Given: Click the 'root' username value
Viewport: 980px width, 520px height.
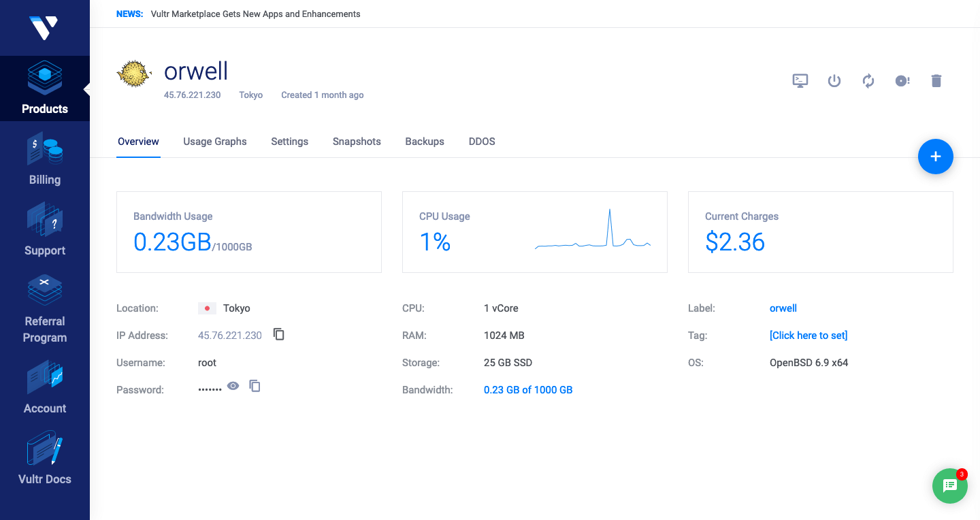Looking at the screenshot, I should coord(207,363).
